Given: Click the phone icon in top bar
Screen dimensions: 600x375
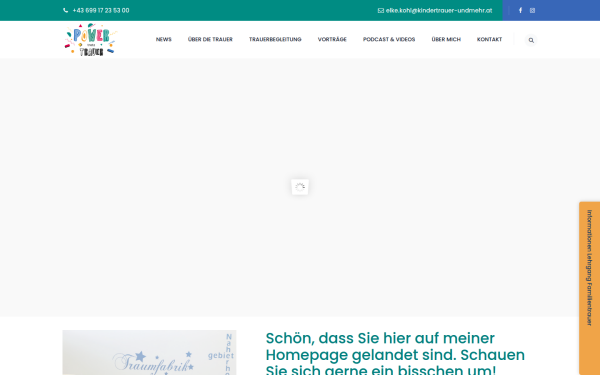Looking at the screenshot, I should 65,11.
